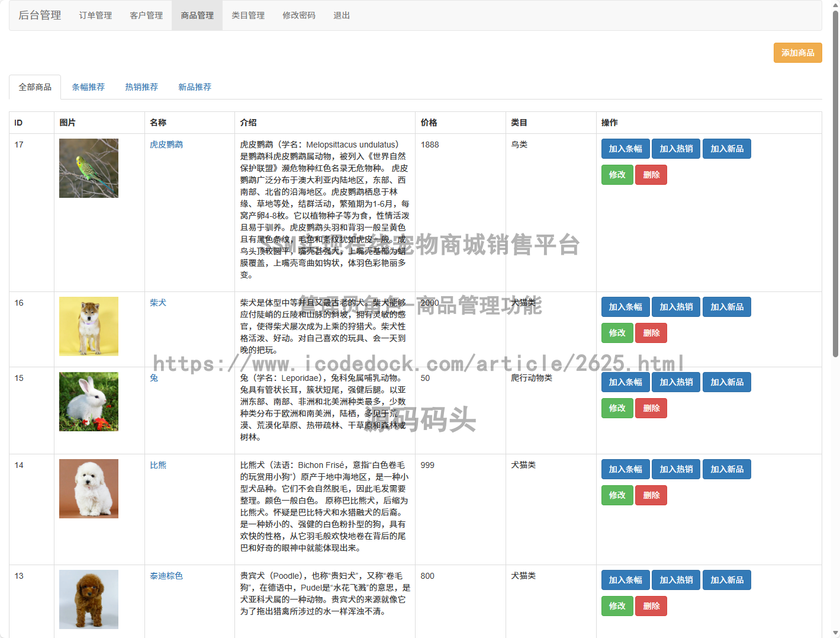This screenshot has width=840, height=638.
Task: Go to 客户管理 in navbar
Action: [x=146, y=15]
